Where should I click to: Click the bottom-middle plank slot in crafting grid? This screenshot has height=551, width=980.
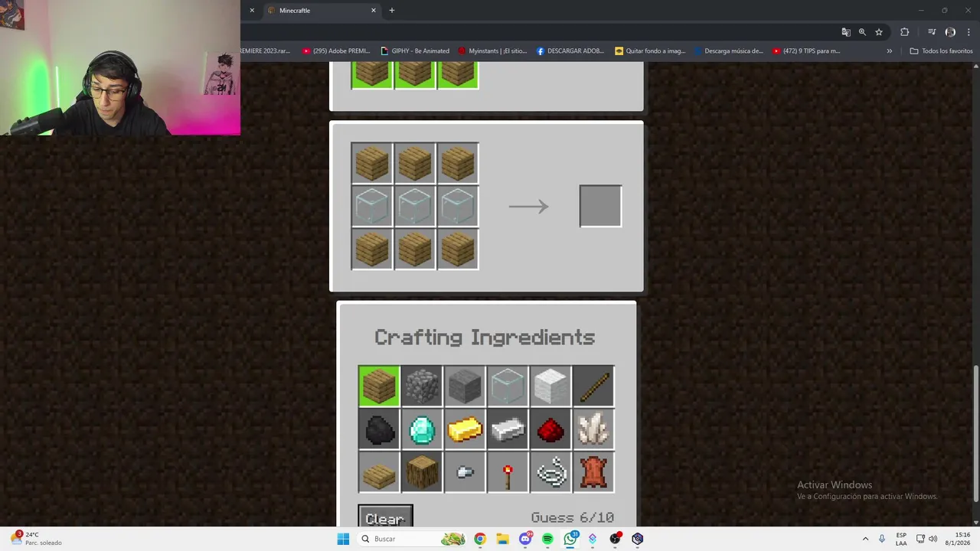click(x=415, y=249)
